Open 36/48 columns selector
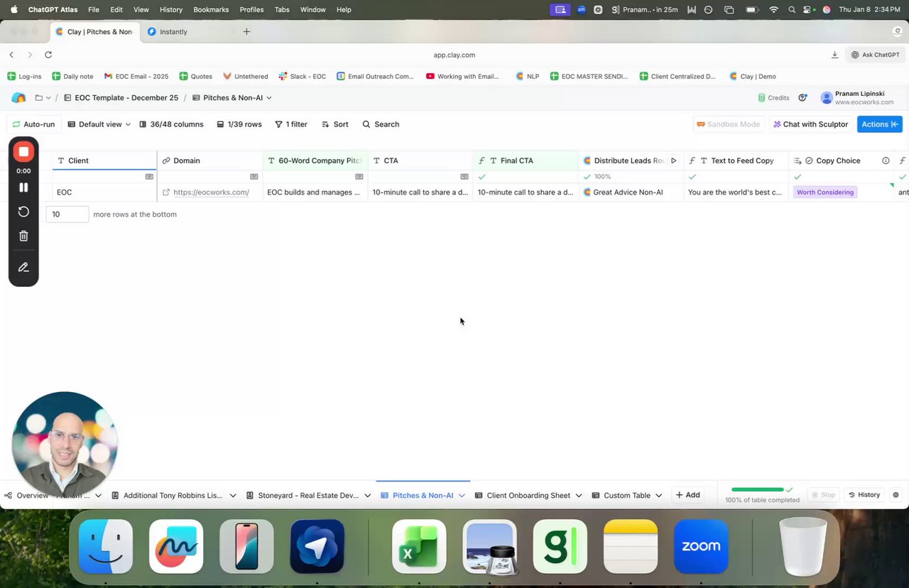Viewport: 909px width, 588px height. 171,124
